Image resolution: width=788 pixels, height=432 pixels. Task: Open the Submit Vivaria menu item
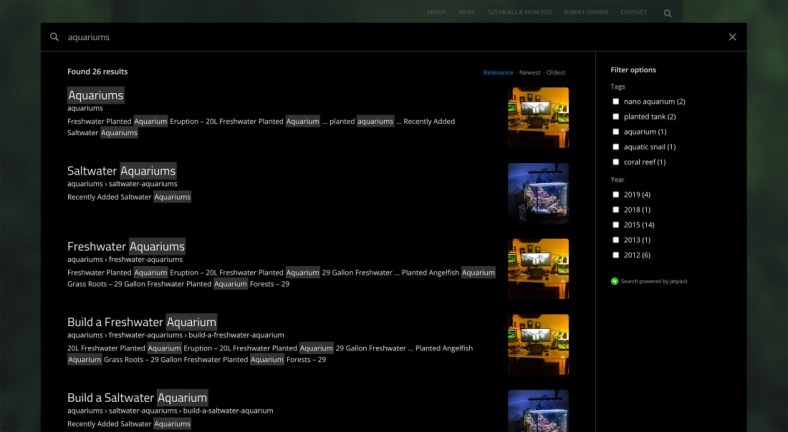(x=585, y=12)
